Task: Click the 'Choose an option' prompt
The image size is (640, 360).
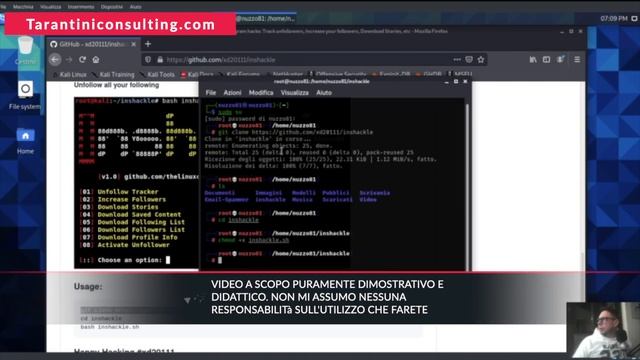Action: coord(124,260)
